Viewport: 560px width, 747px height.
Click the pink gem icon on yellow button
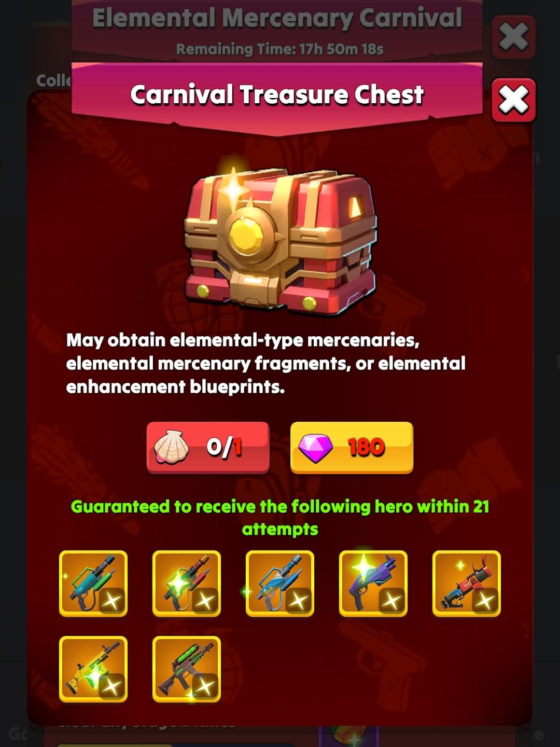[315, 448]
